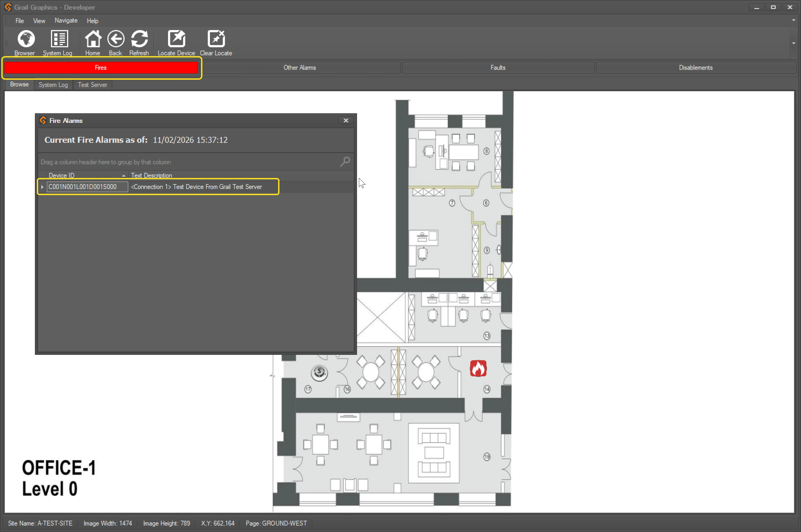Switch to the System Log tab

point(53,85)
